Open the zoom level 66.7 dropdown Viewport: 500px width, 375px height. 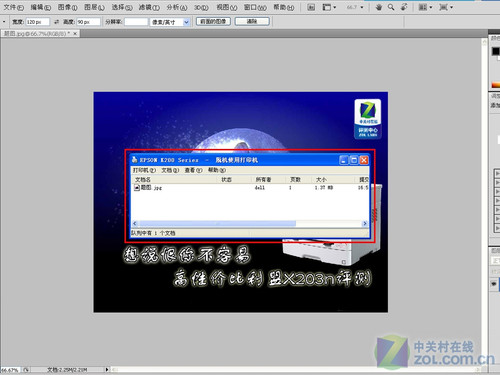[355, 7]
